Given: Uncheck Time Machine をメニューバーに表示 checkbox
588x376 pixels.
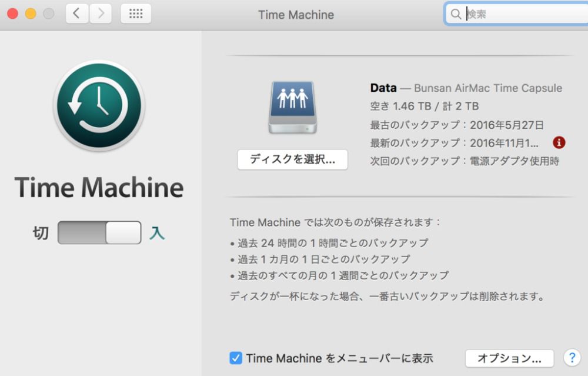Looking at the screenshot, I should (x=236, y=358).
